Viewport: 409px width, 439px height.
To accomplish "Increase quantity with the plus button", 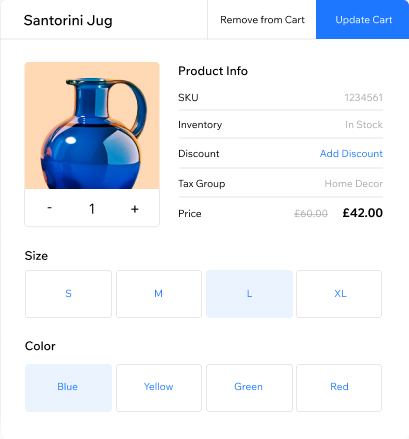I will pyautogui.click(x=135, y=209).
